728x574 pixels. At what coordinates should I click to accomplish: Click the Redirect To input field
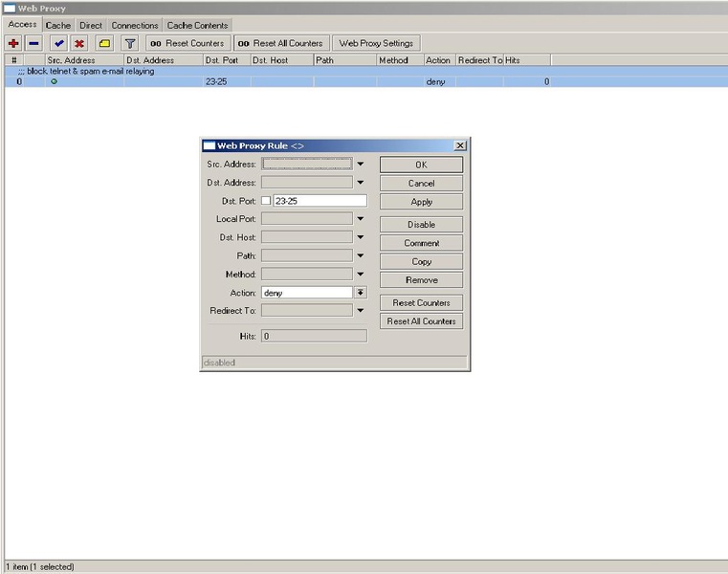307,310
